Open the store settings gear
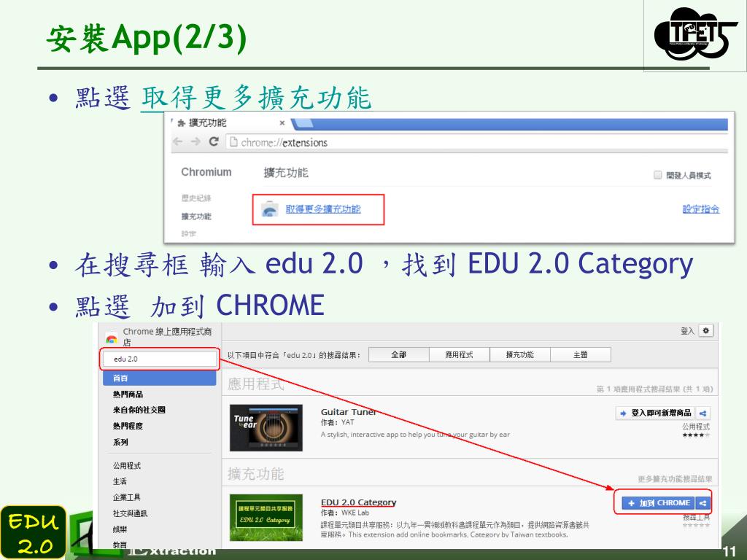Image resolution: width=747 pixels, height=560 pixels. pos(706,330)
